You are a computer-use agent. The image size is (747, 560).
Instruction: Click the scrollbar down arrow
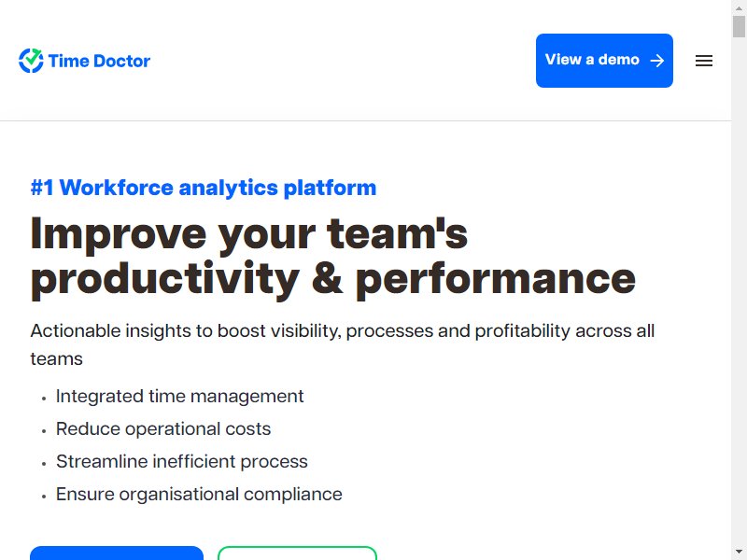[x=739, y=553]
